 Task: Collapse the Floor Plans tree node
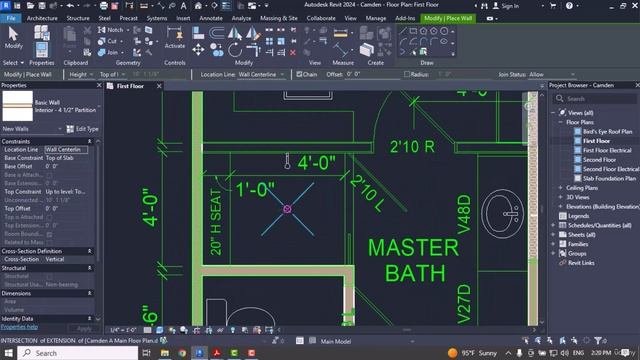pos(560,122)
